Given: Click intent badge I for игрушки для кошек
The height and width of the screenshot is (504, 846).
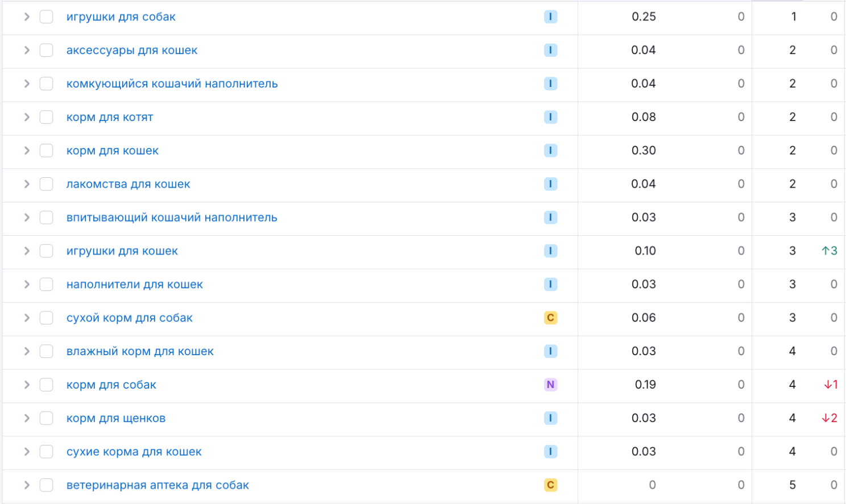Looking at the screenshot, I should pyautogui.click(x=550, y=251).
